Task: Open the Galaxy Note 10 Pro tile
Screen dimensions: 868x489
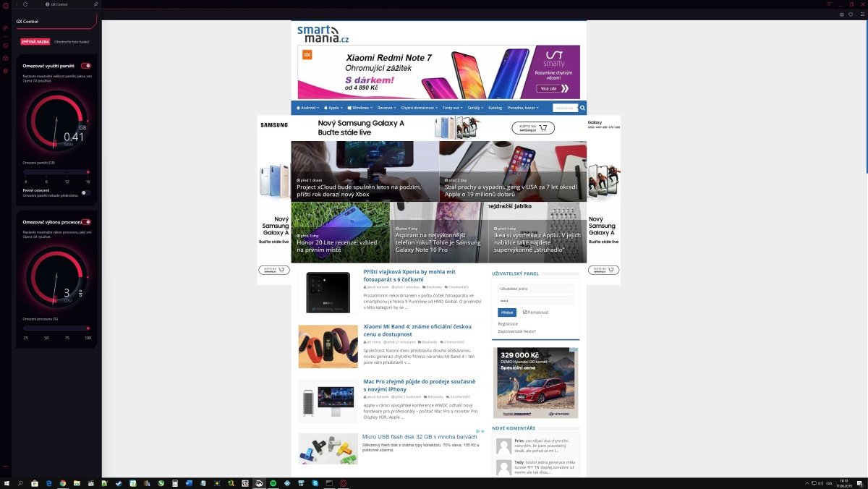Action: click(x=439, y=232)
